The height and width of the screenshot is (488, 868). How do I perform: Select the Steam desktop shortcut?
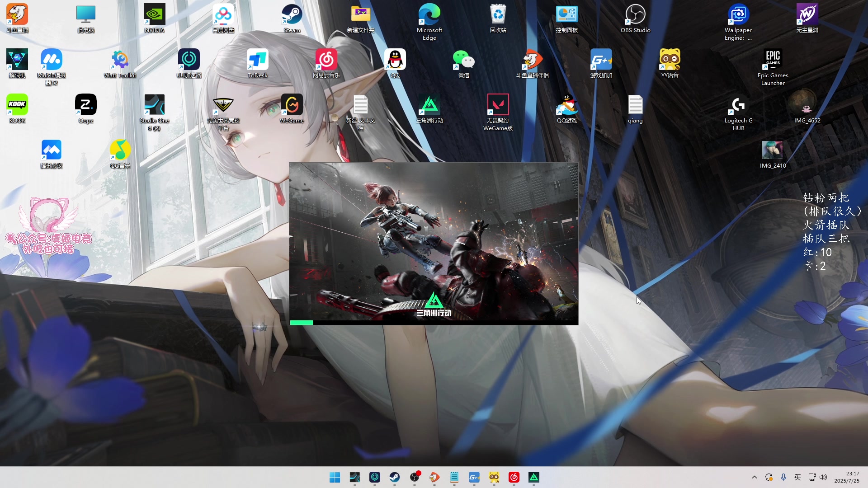(292, 19)
